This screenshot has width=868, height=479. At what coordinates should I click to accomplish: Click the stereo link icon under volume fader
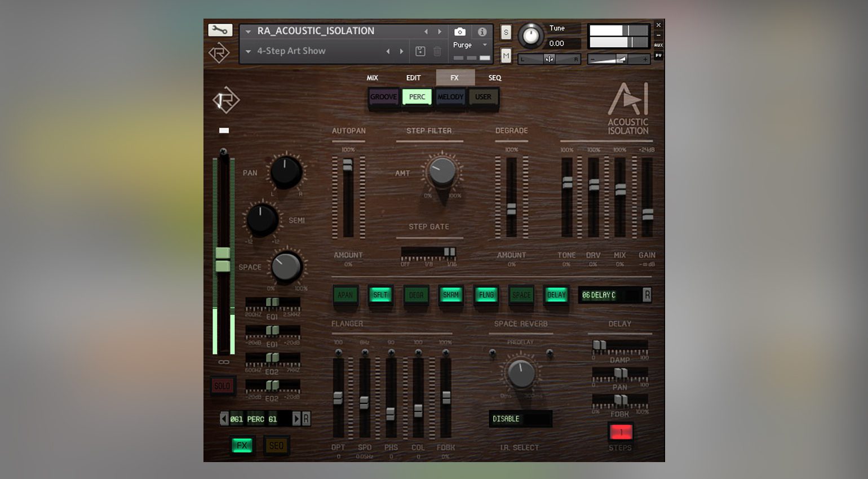pos(224,362)
